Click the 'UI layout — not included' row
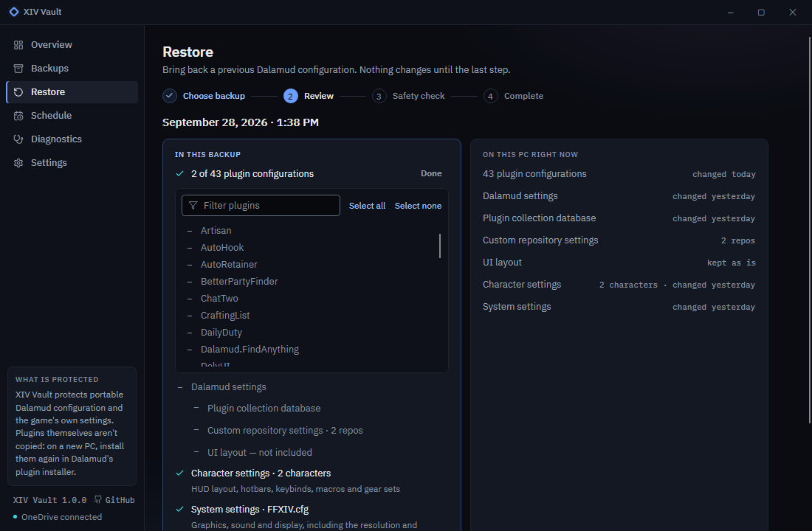812x531 pixels. click(x=259, y=452)
